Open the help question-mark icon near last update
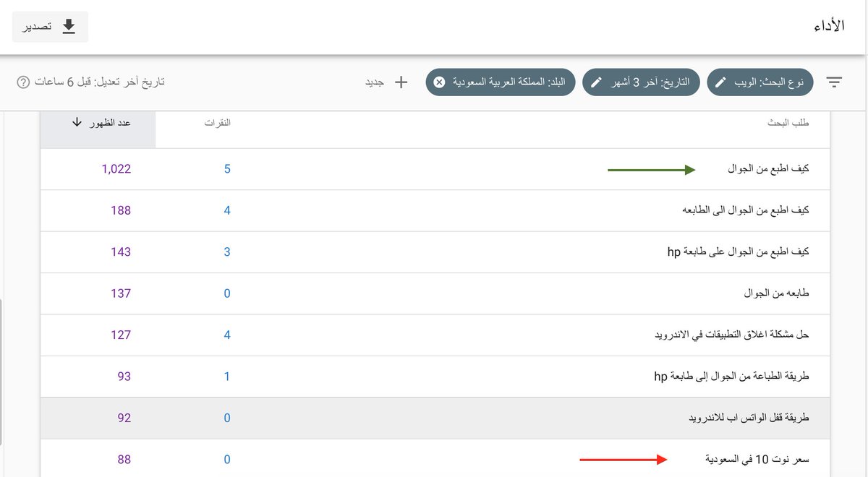 point(22,82)
